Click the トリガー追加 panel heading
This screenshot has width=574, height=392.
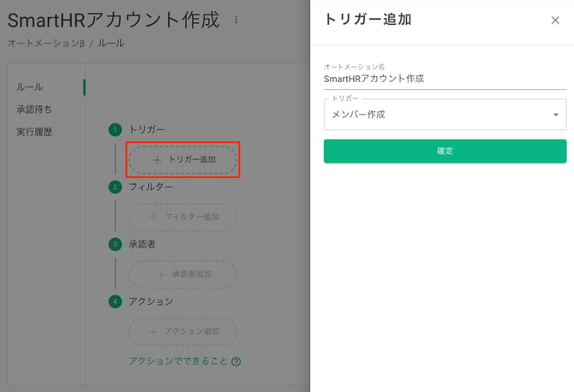(x=368, y=20)
